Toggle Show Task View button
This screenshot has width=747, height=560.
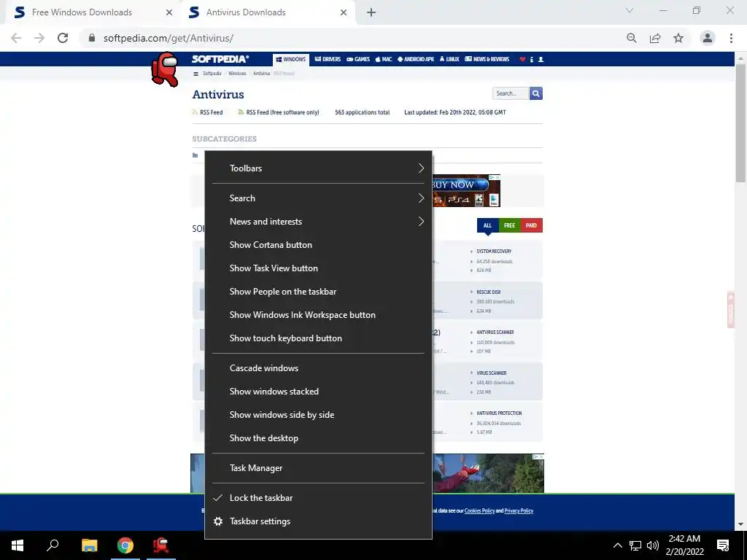point(318,268)
